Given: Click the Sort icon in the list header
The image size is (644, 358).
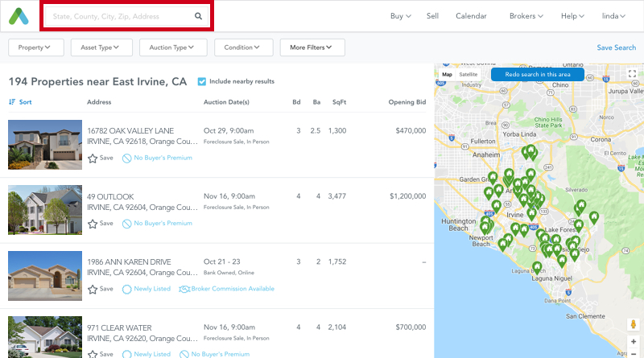Looking at the screenshot, I should (x=12, y=102).
